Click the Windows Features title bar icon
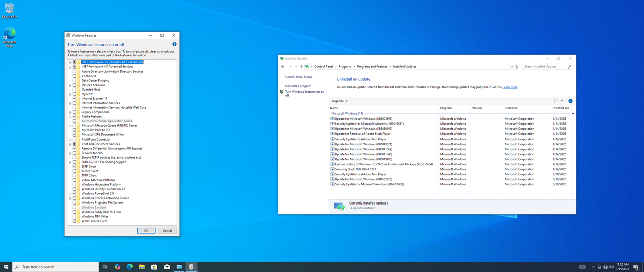The height and width of the screenshot is (272, 644). 68,35
